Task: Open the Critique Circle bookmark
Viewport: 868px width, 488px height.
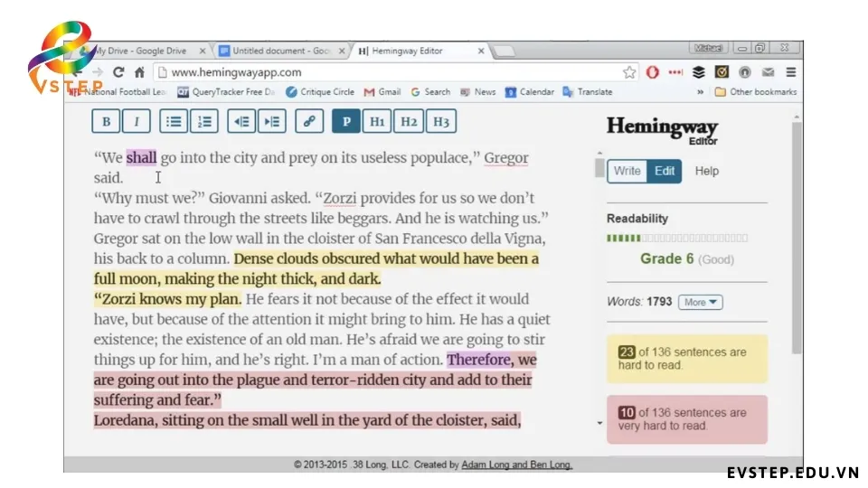Action: point(320,92)
